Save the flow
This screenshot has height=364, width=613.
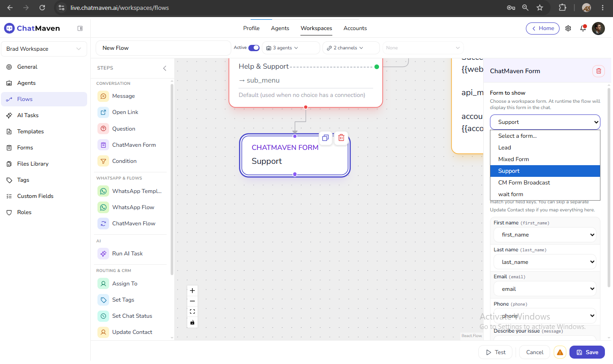(587, 352)
